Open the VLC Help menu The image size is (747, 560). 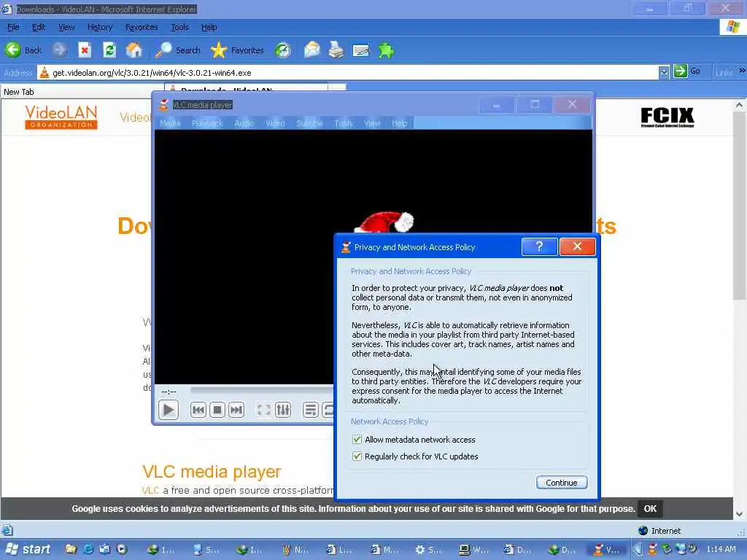[x=399, y=123]
